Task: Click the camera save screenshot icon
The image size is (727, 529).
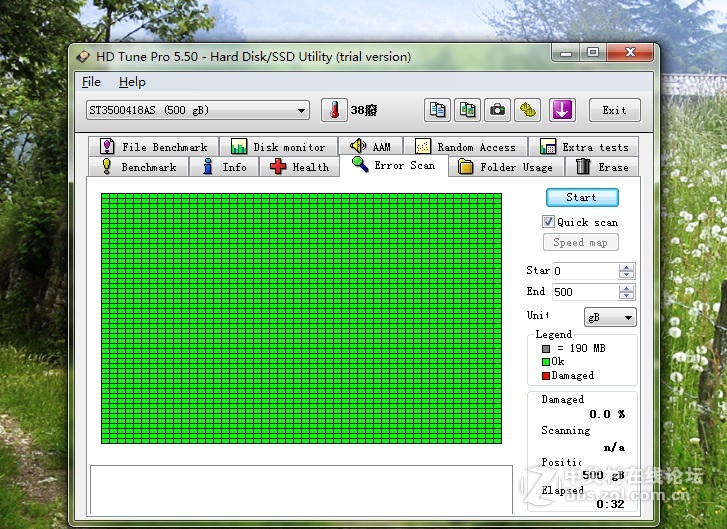Action: tap(497, 110)
